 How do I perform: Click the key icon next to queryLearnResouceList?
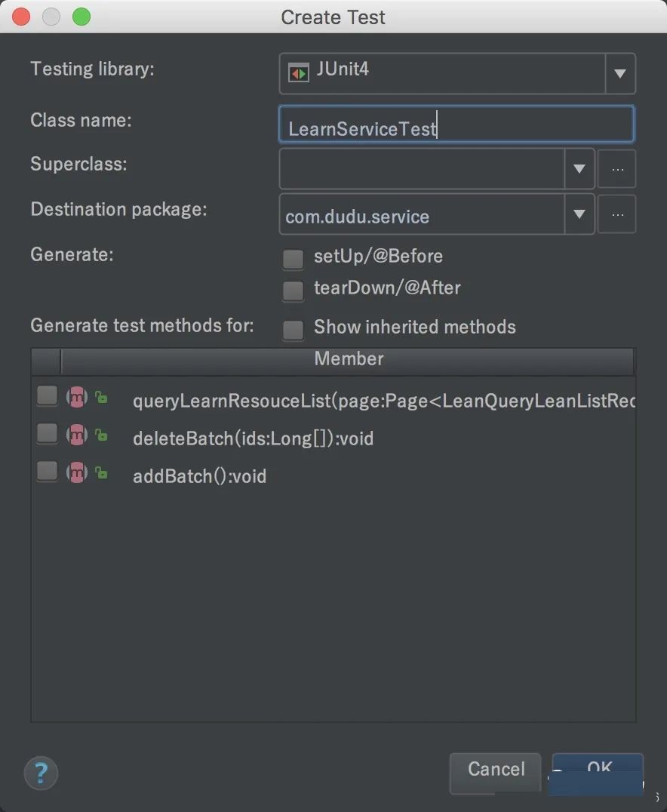coord(101,398)
